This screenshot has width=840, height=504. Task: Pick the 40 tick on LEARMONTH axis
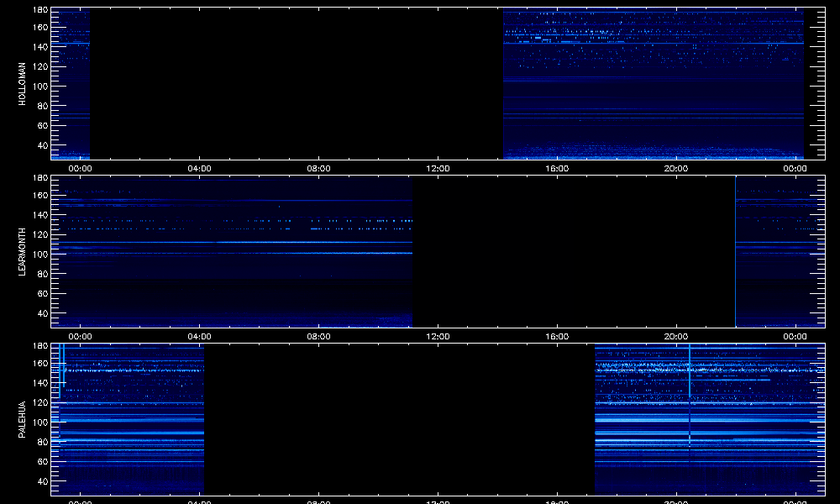tap(43, 313)
